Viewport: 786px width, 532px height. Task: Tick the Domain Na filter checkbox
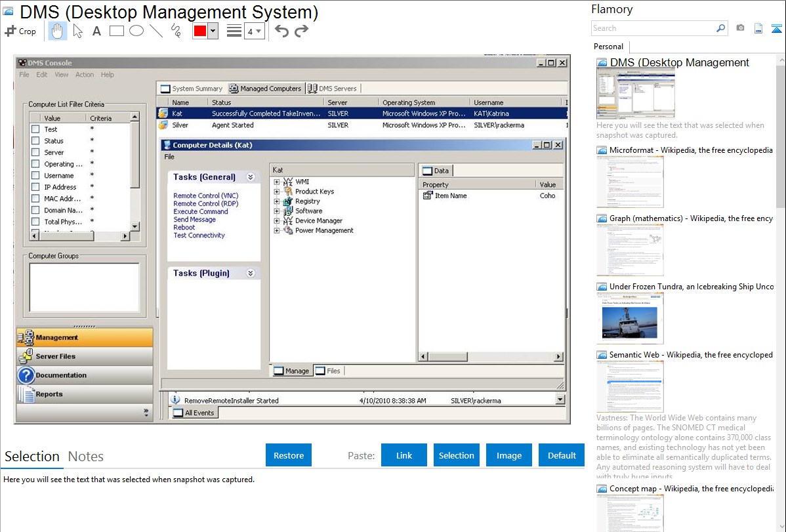click(35, 210)
